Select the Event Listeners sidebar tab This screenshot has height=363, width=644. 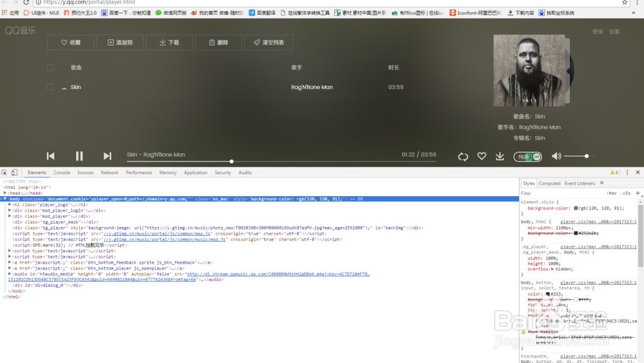pos(580,183)
